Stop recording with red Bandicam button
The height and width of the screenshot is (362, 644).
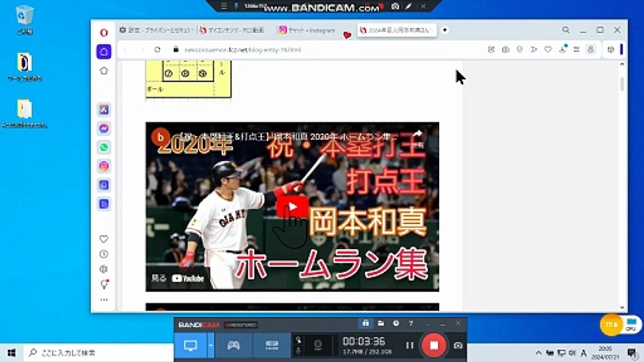434,345
